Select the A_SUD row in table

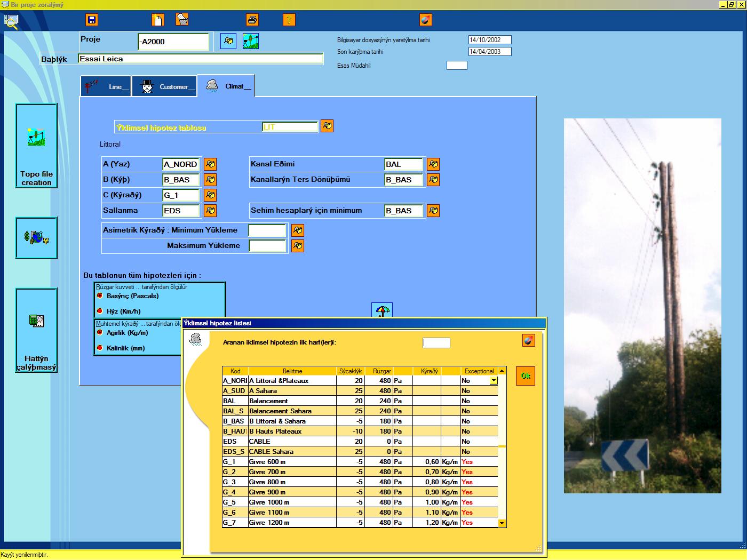coord(360,391)
